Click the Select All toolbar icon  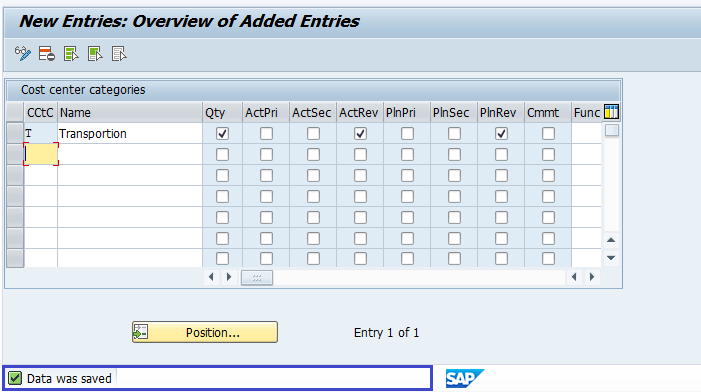71,54
